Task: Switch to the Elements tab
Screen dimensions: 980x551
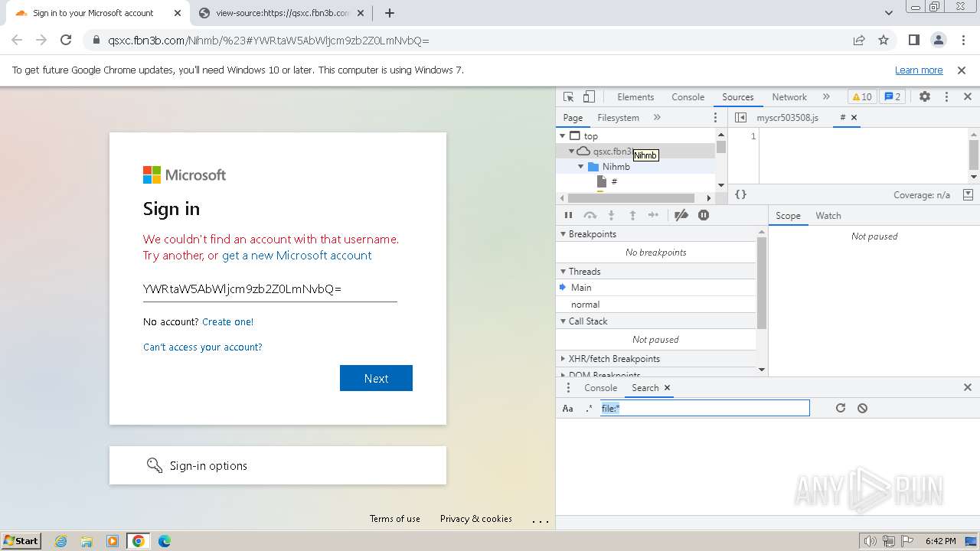Action: (635, 97)
